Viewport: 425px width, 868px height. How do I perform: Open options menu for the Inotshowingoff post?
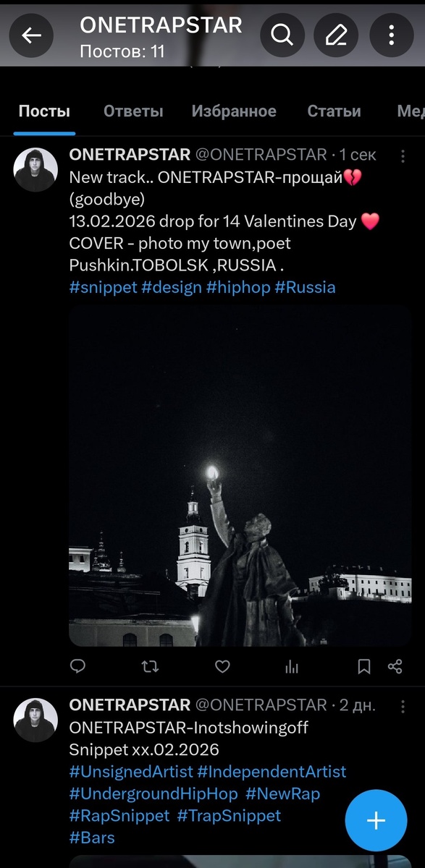(x=403, y=705)
